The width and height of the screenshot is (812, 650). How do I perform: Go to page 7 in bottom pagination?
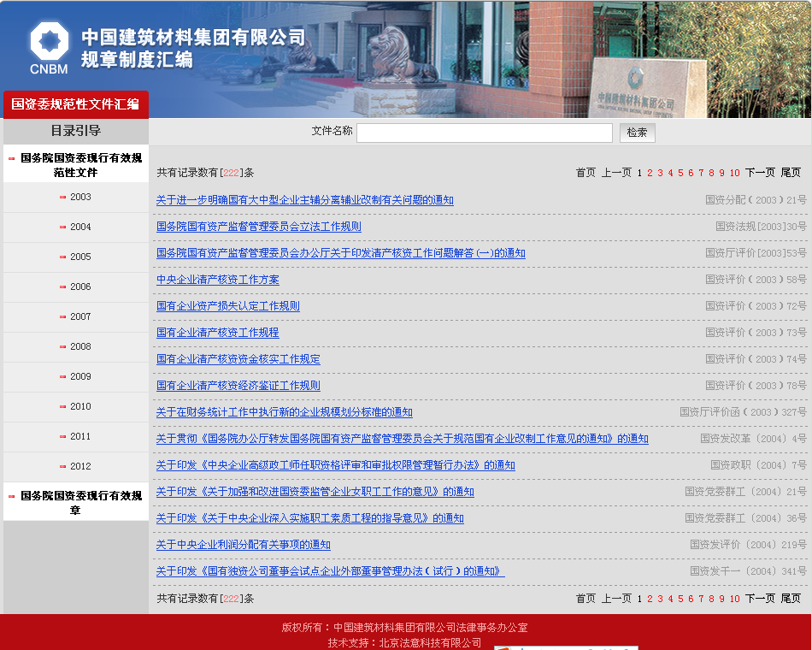(x=701, y=599)
